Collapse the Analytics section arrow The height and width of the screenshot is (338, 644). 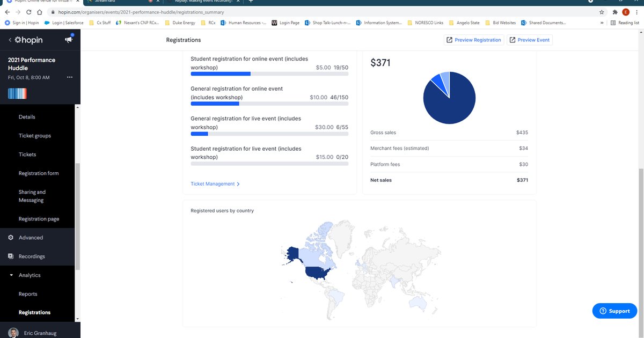tap(11, 275)
